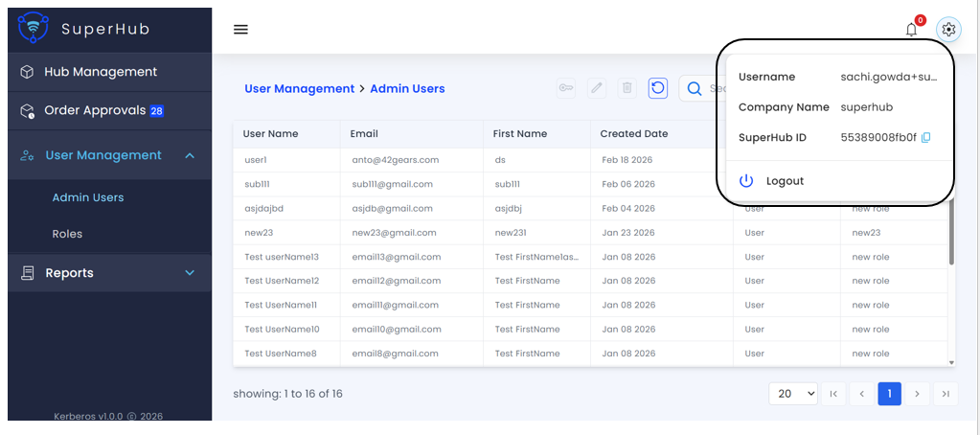This screenshot has height=435, width=980.
Task: Copy the SuperHub ID
Action: (925, 138)
